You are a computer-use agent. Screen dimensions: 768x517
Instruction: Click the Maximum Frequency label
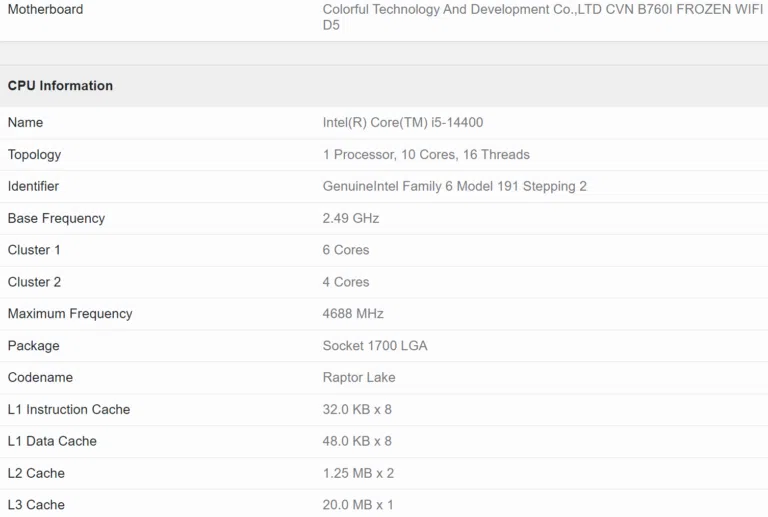click(x=70, y=314)
